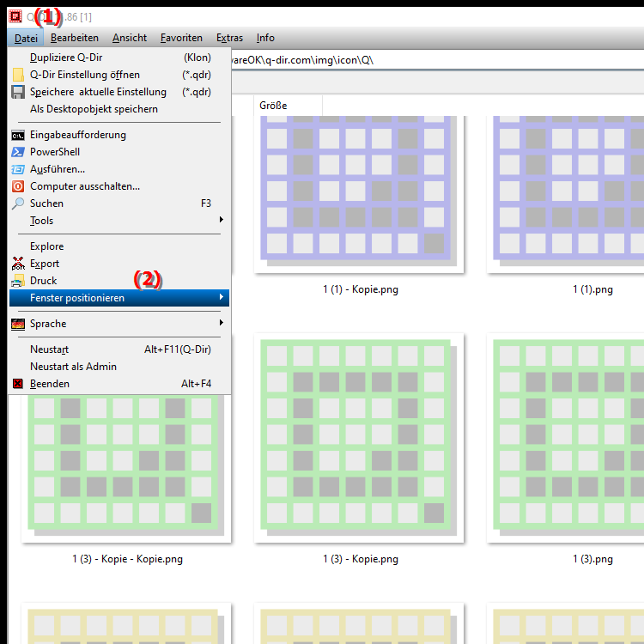Select thumbnail 1 (3).png

point(565,438)
